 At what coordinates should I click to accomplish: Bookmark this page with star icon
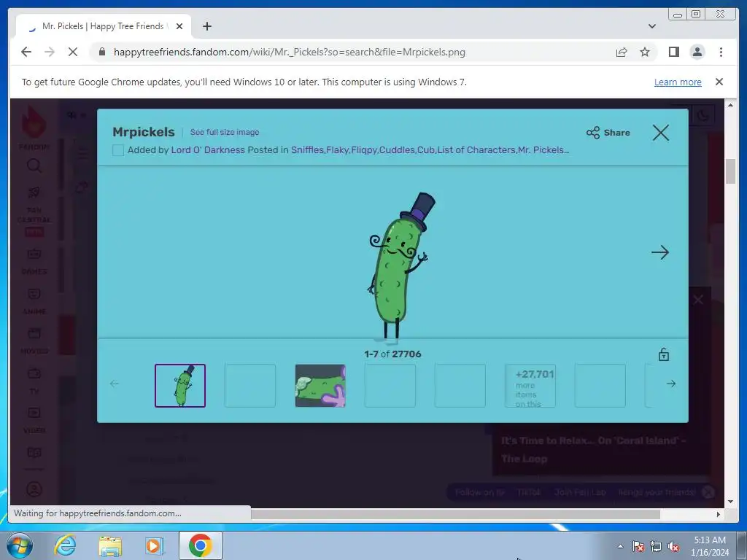click(x=645, y=52)
